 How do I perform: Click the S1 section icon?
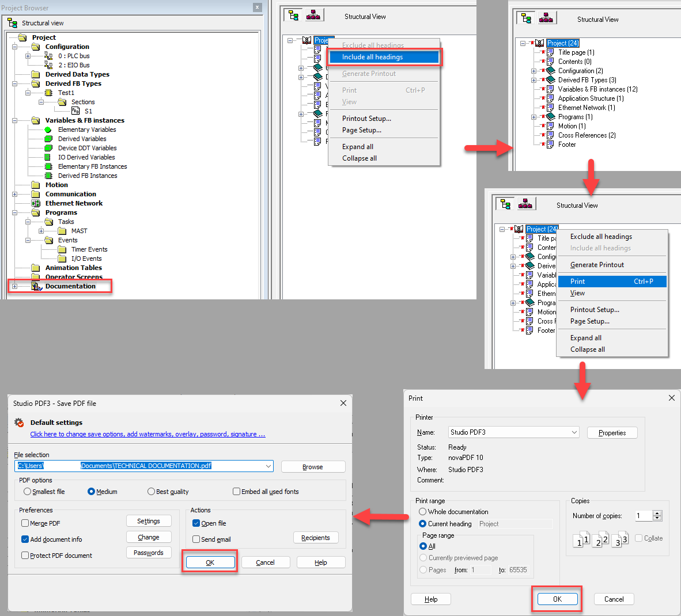[75, 111]
